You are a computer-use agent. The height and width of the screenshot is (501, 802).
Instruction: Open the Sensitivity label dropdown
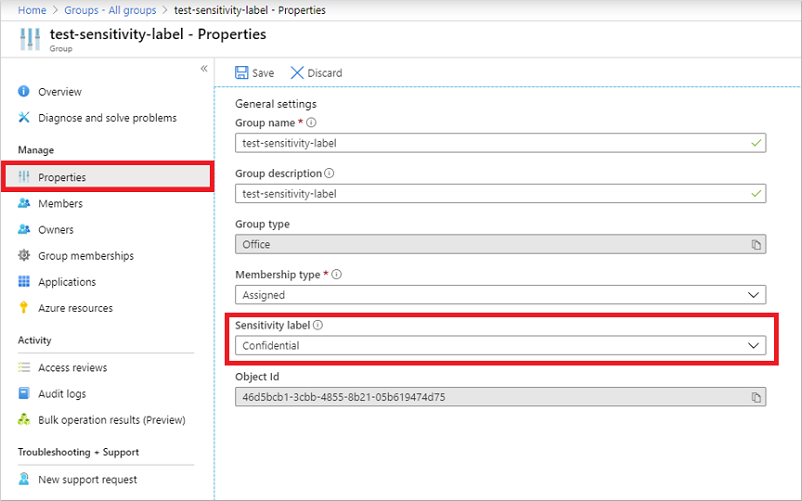[754, 346]
